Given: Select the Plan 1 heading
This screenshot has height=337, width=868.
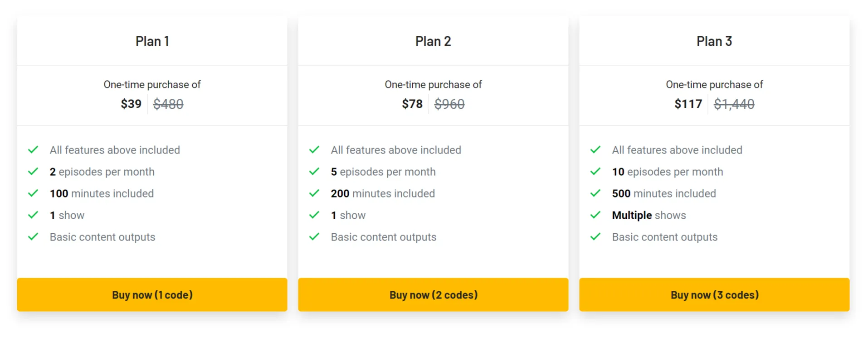Looking at the screenshot, I should 152,41.
